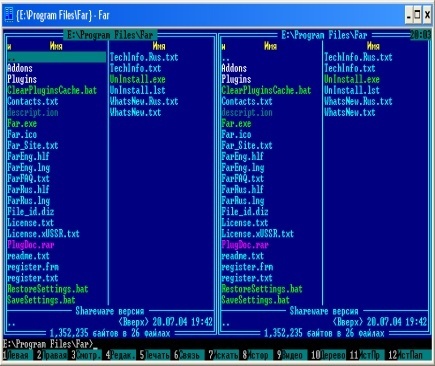The image size is (435, 366).
Task: Click the clock 20:03 in panel corner
Action: coord(420,35)
